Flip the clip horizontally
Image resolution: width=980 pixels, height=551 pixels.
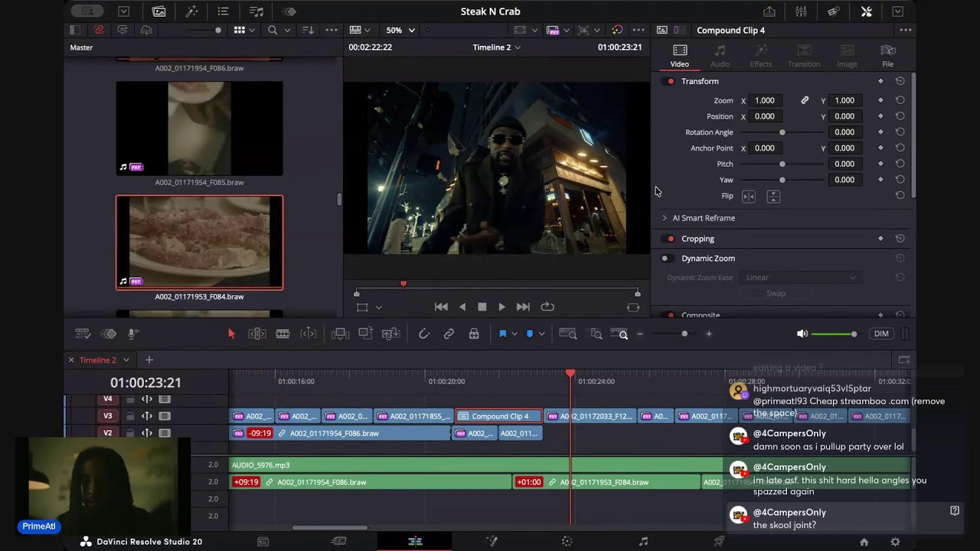pyautogui.click(x=749, y=197)
